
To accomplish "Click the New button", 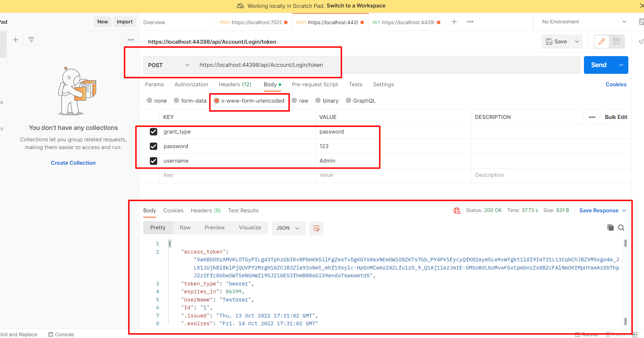I will point(103,22).
